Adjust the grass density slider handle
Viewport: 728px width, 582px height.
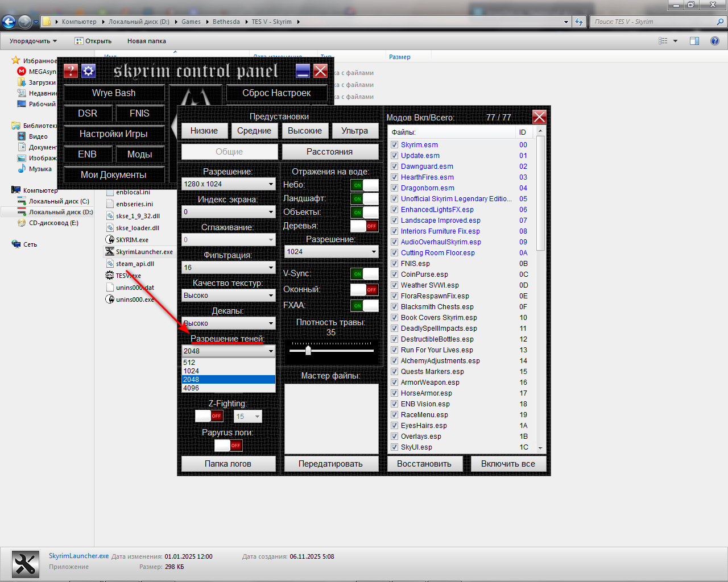[x=308, y=350]
